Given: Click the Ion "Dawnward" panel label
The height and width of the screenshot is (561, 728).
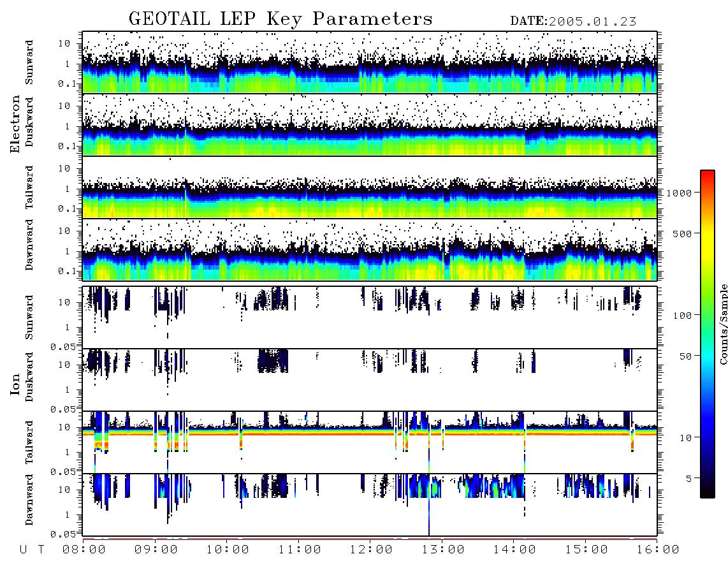Looking at the screenshot, I should click(x=29, y=500).
